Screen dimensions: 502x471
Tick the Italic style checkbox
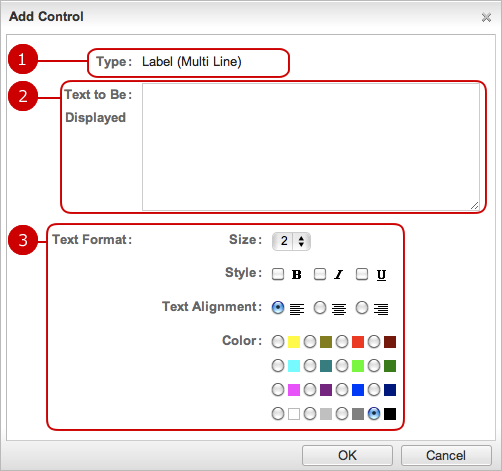tap(320, 274)
